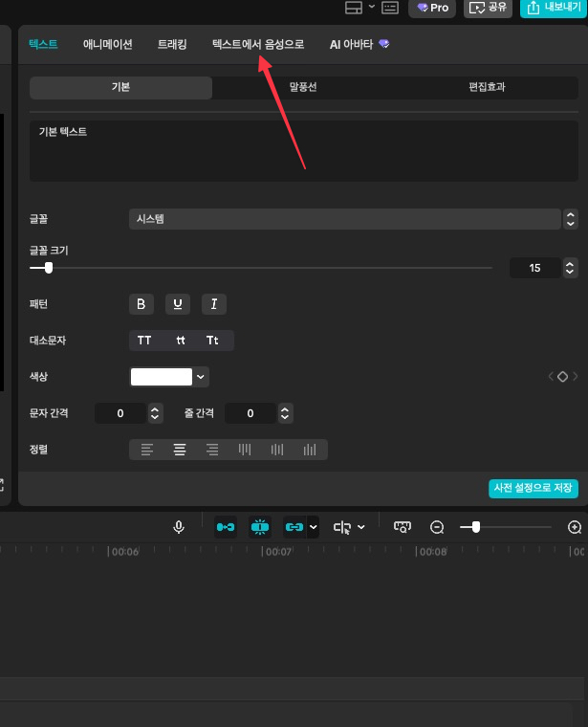The image size is (588, 727).
Task: Expand the color swatch dropdown arrow
Action: (201, 377)
